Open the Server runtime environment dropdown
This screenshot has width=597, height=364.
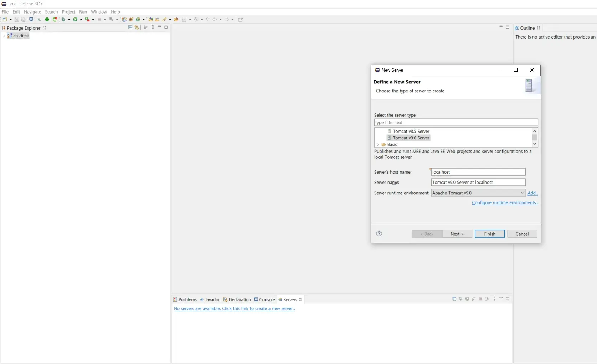[x=522, y=193]
